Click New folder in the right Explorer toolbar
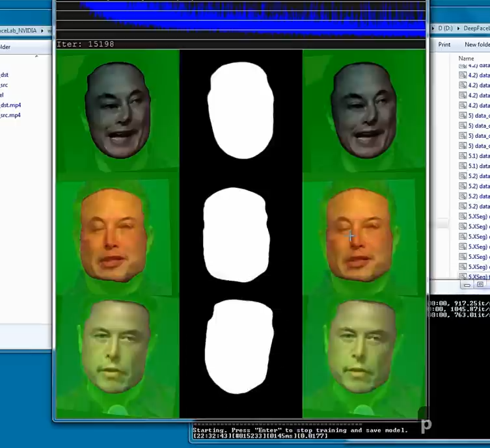Viewport: 490px width, 448px height. point(477,45)
